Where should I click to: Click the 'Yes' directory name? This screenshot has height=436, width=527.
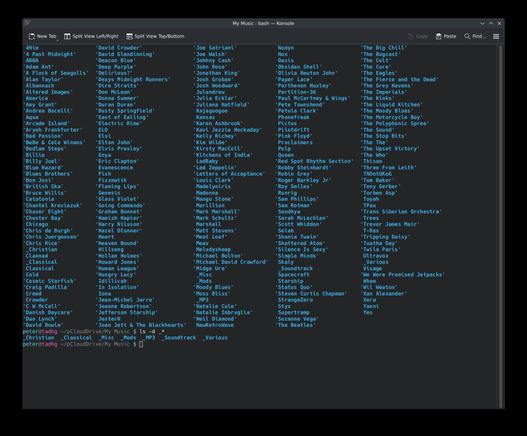click(x=368, y=312)
